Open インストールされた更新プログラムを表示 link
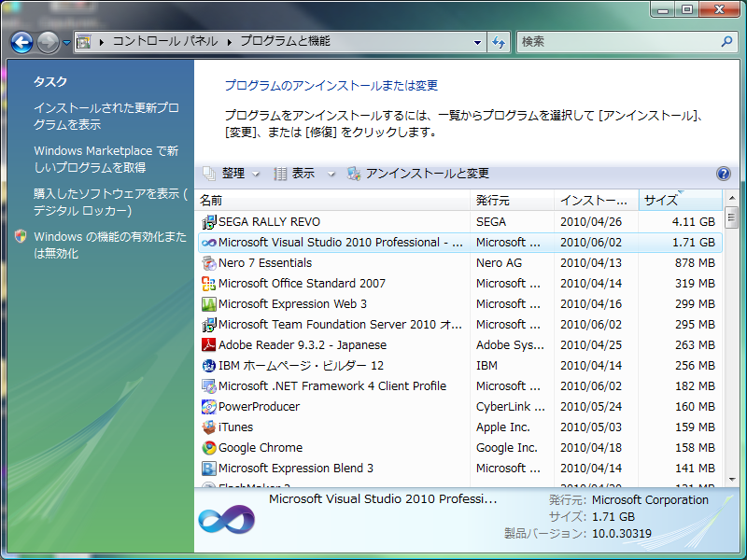Viewport: 747px width, 560px height. tap(106, 116)
